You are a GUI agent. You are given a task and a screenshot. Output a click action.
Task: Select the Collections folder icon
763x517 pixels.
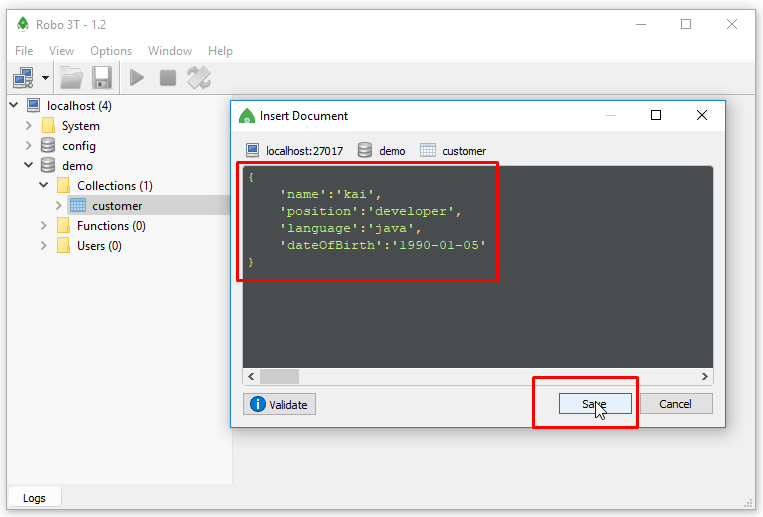coord(63,185)
